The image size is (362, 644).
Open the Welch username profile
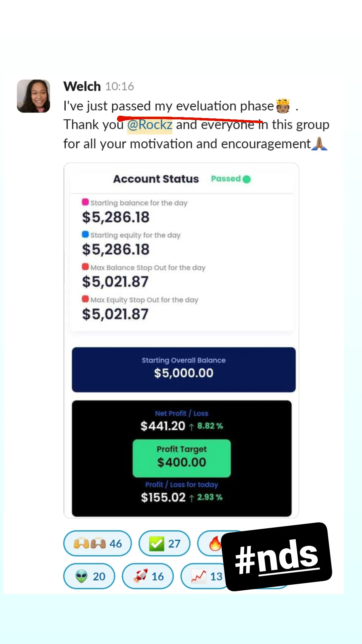pos(82,87)
